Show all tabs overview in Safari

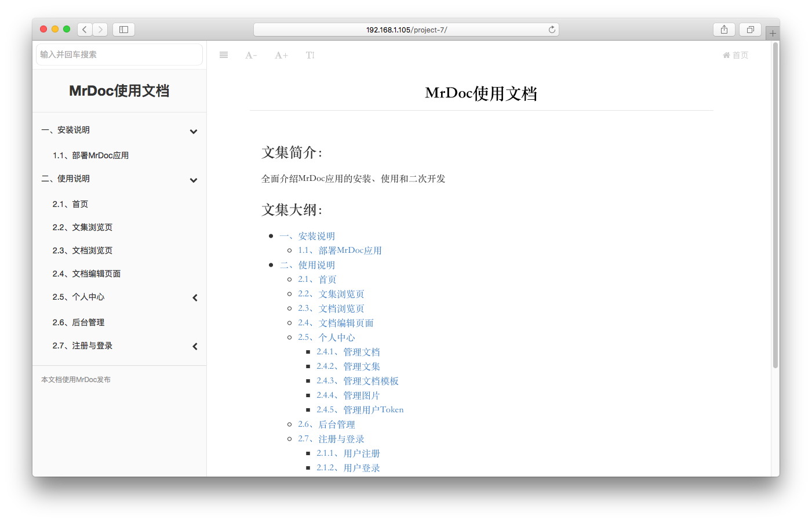click(750, 30)
